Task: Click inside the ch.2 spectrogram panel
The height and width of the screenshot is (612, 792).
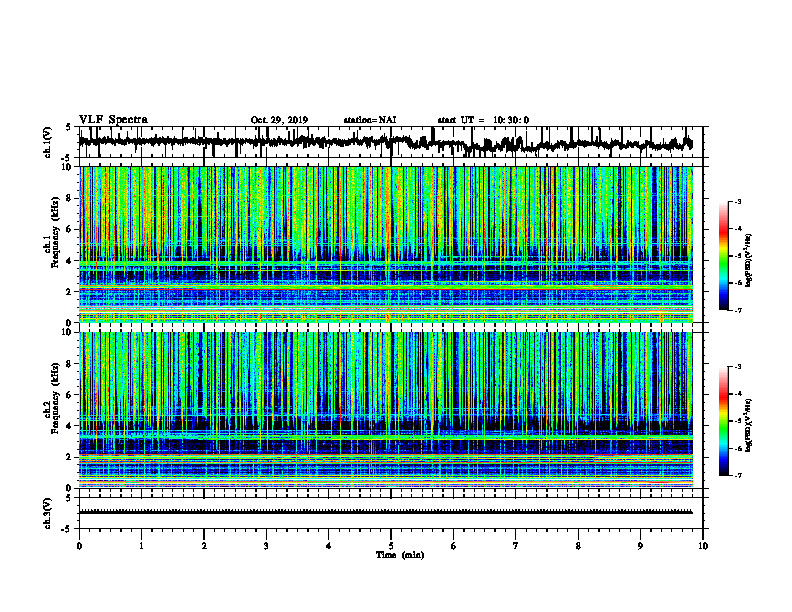Action: click(x=391, y=410)
